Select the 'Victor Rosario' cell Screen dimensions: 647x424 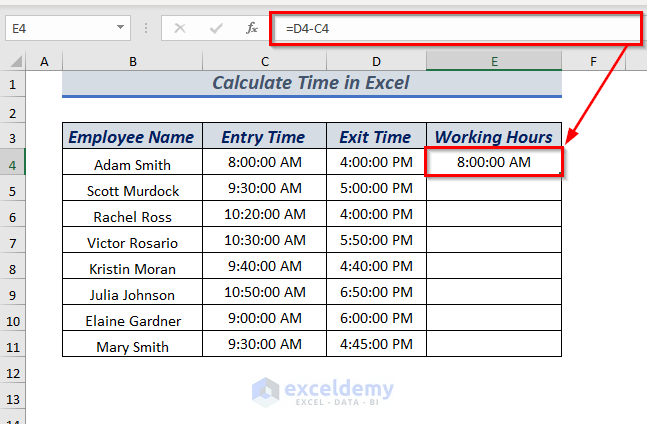click(x=132, y=240)
